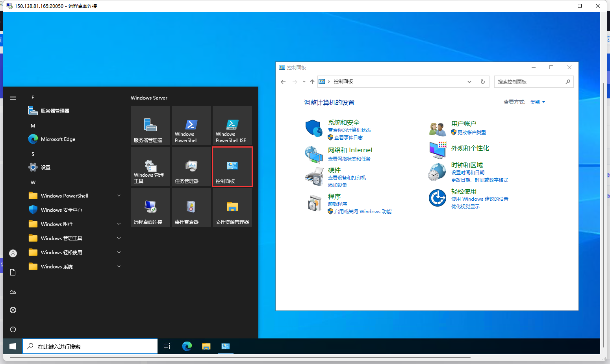The width and height of the screenshot is (610, 364).
Task: Jump to the letter M section header
Action: click(33, 126)
